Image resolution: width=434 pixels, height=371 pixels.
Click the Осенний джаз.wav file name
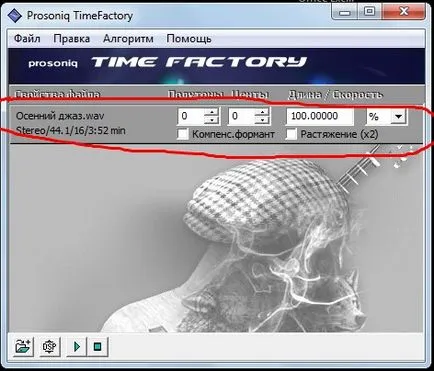tap(60, 116)
